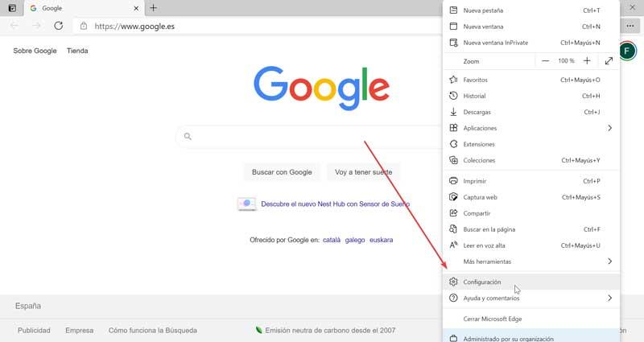Select Cerrar Microsoft Edge
The height and width of the screenshot is (342, 644).
coord(531,319)
